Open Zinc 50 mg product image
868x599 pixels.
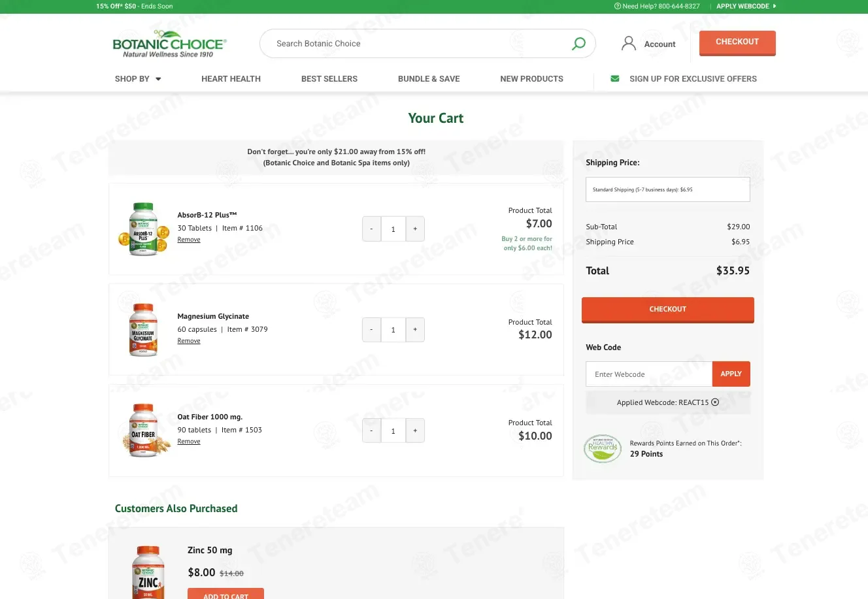point(148,574)
